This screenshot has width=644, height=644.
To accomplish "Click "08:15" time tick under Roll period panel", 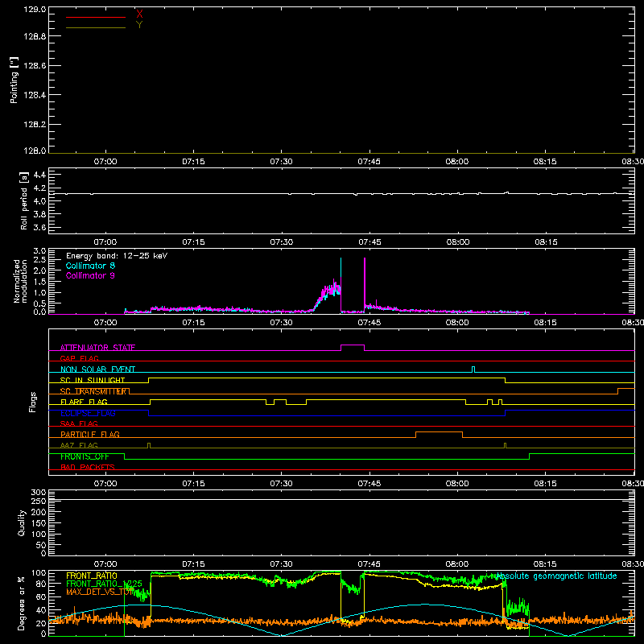I will pos(546,242).
